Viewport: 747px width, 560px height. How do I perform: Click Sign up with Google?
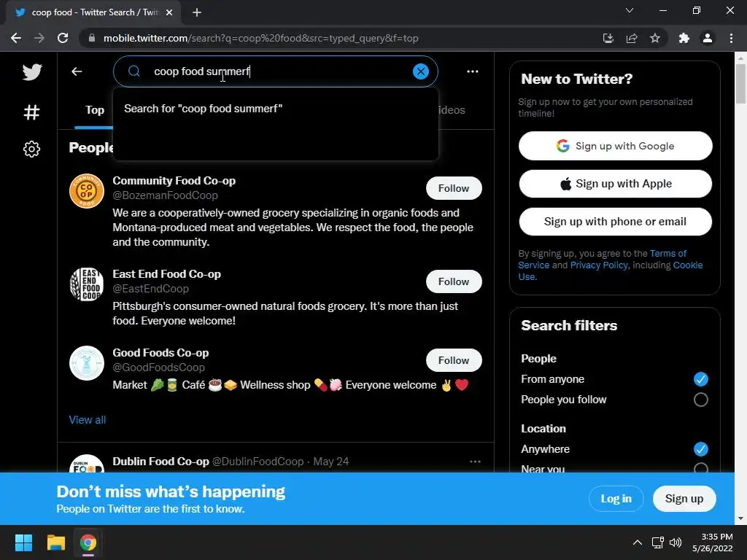pyautogui.click(x=615, y=146)
